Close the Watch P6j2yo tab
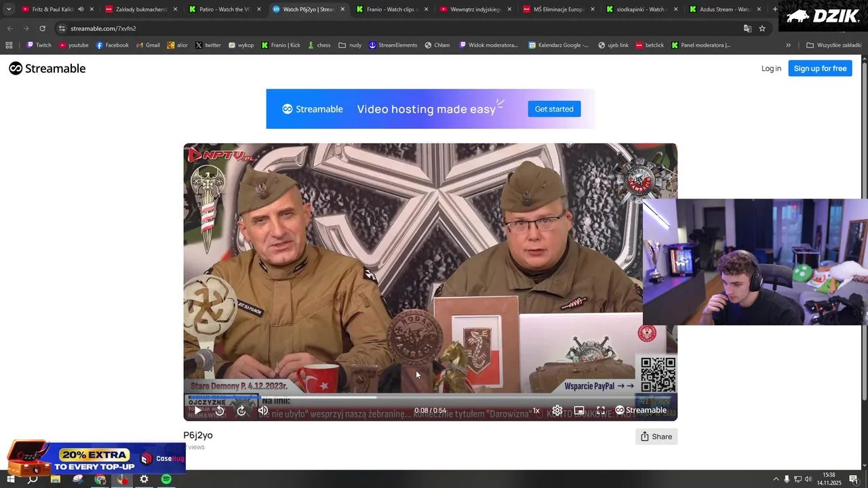Image resolution: width=868 pixels, height=488 pixels. (x=342, y=9)
